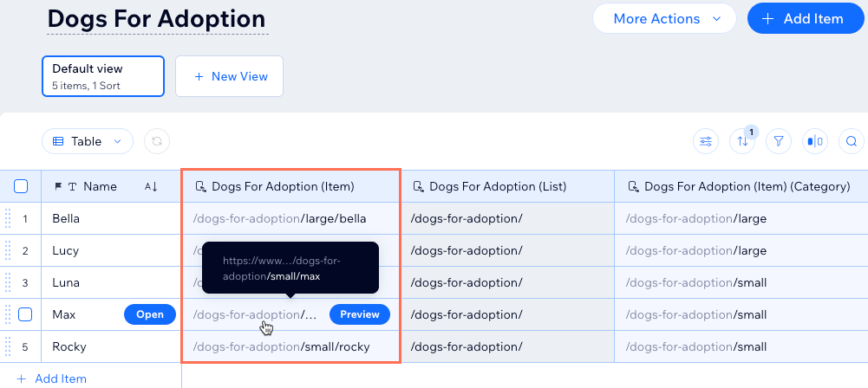Open the Table layout dropdown
Viewport: 868px width, 388px height.
pyautogui.click(x=87, y=141)
